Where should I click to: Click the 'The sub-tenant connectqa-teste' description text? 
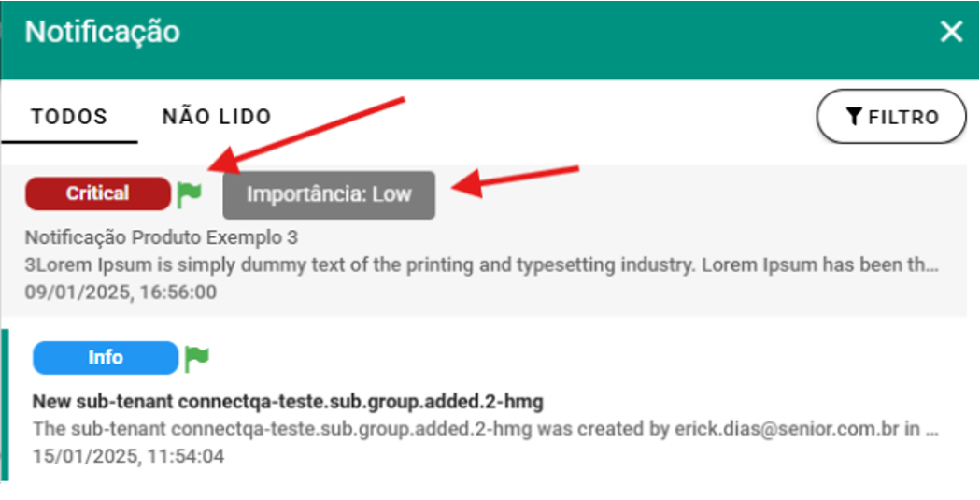[374, 430]
